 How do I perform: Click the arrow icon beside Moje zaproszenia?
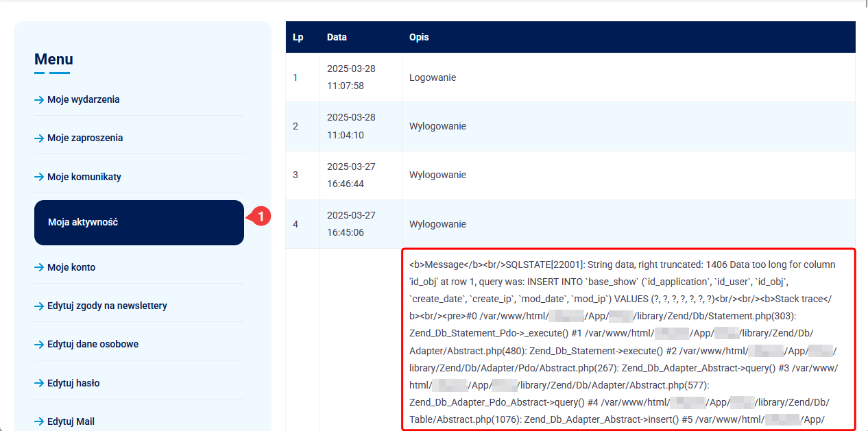click(39, 138)
